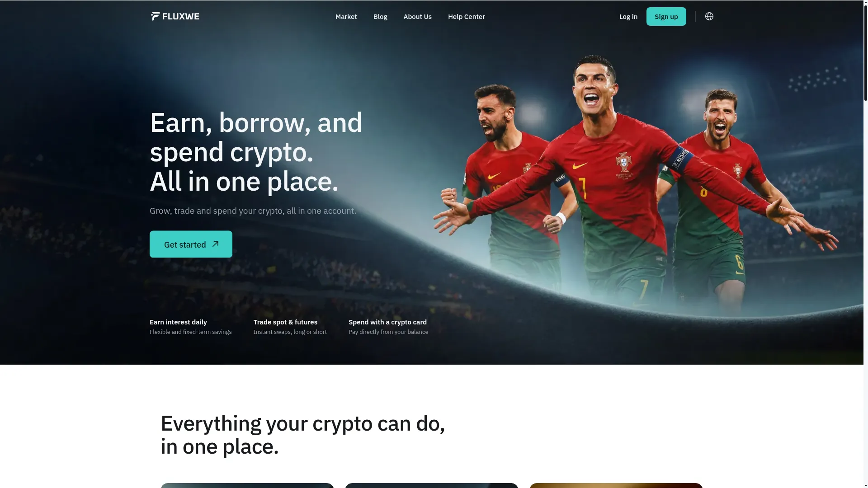Viewport: 868px width, 488px height.
Task: Click the Sign up button
Action: tap(666, 17)
